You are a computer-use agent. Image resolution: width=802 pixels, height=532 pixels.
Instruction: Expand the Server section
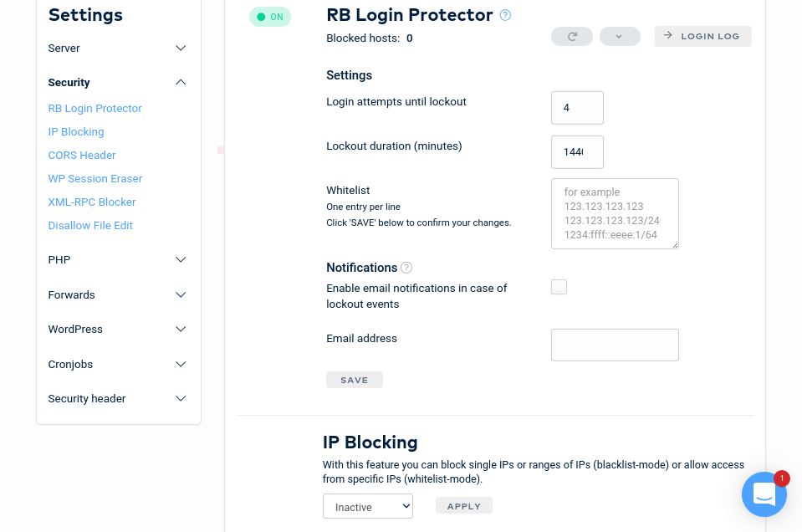[117, 48]
